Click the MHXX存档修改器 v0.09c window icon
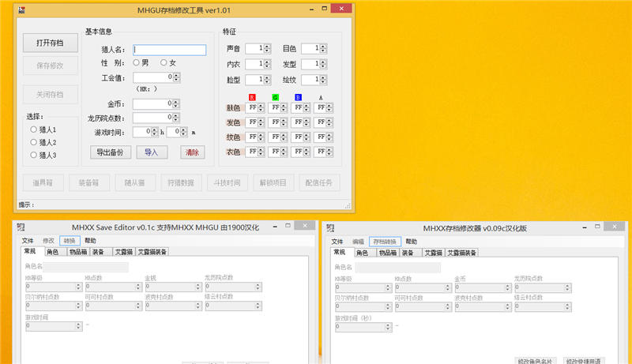 [330, 228]
